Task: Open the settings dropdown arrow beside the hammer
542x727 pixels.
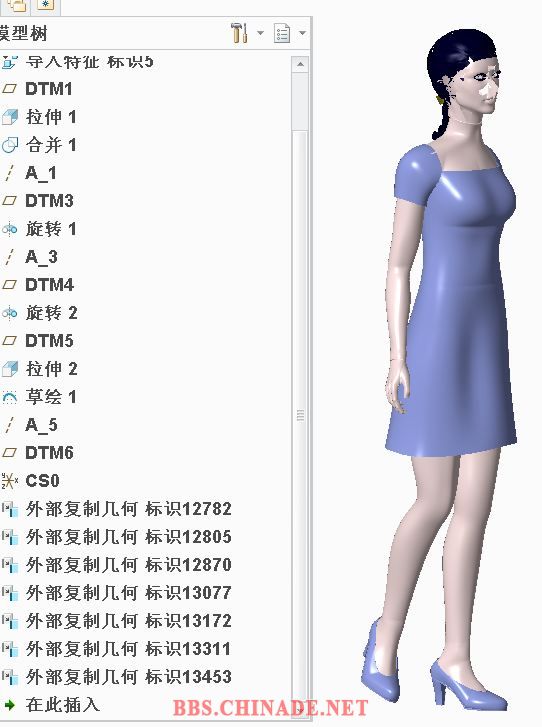Action: coord(260,33)
